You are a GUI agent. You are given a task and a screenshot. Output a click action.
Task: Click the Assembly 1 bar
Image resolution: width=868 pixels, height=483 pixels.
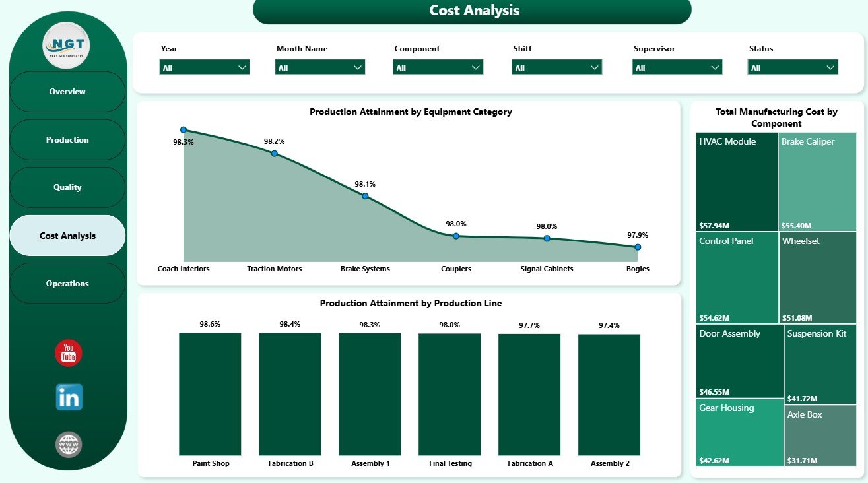tap(370, 394)
